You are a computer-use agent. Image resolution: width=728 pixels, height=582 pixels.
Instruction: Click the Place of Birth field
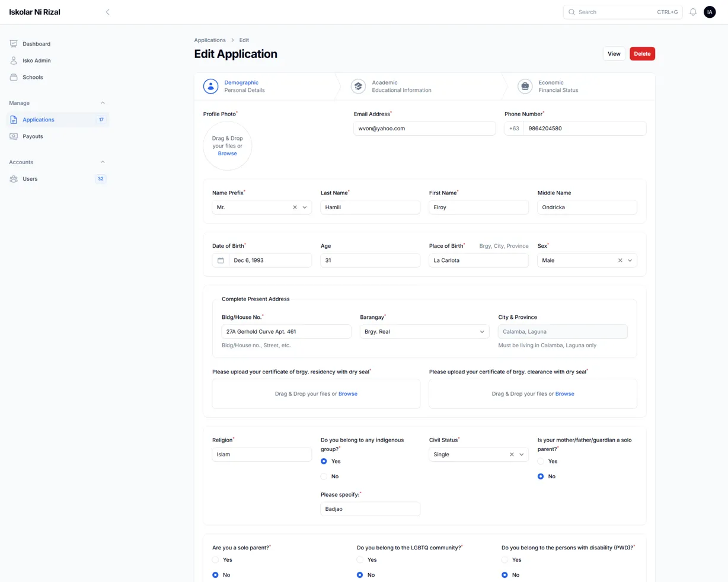[x=479, y=260]
